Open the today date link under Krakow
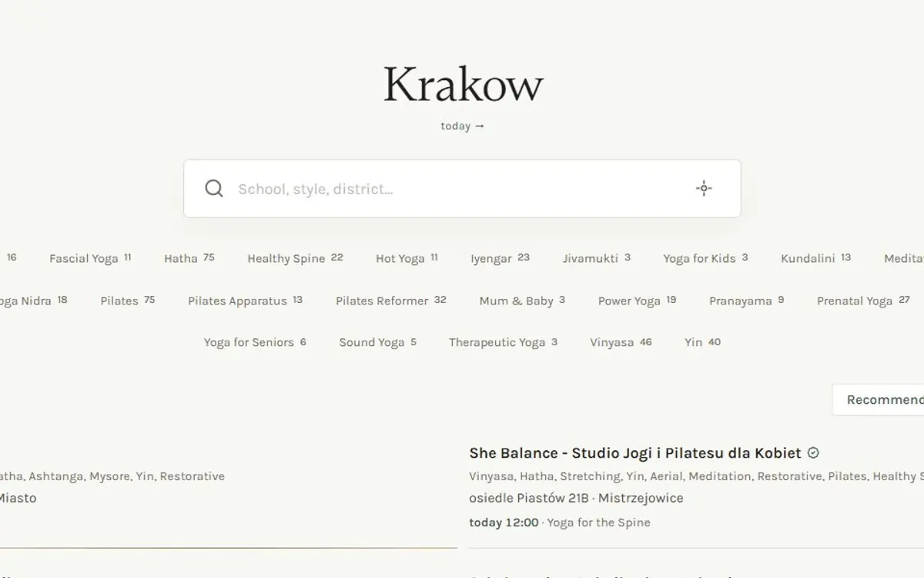 point(463,126)
